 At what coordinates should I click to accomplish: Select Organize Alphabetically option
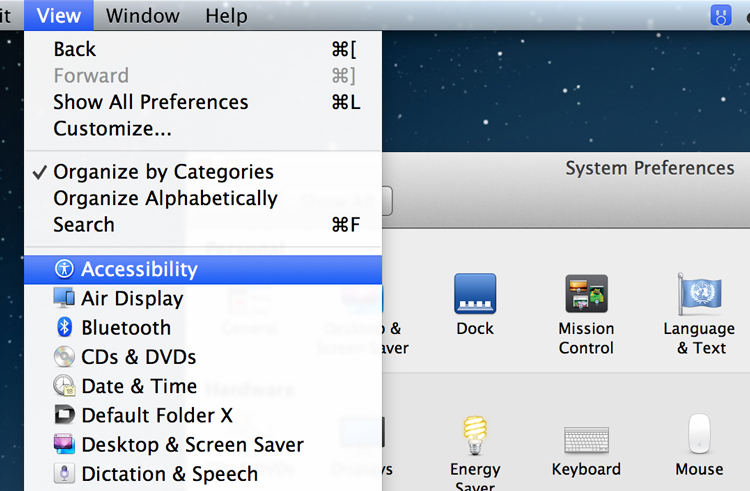(203, 198)
